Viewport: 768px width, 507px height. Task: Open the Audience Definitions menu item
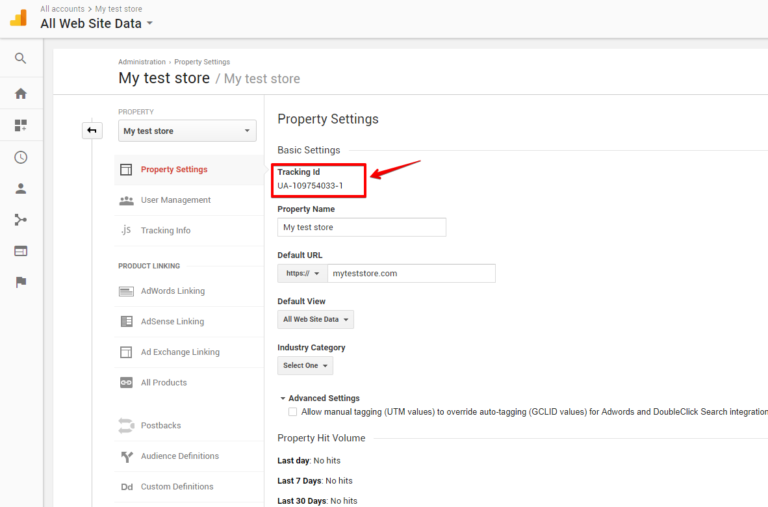(189, 456)
